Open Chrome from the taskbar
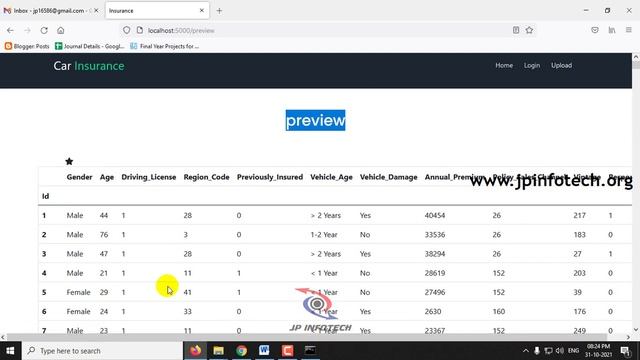640x360 pixels. pyautogui.click(x=241, y=351)
